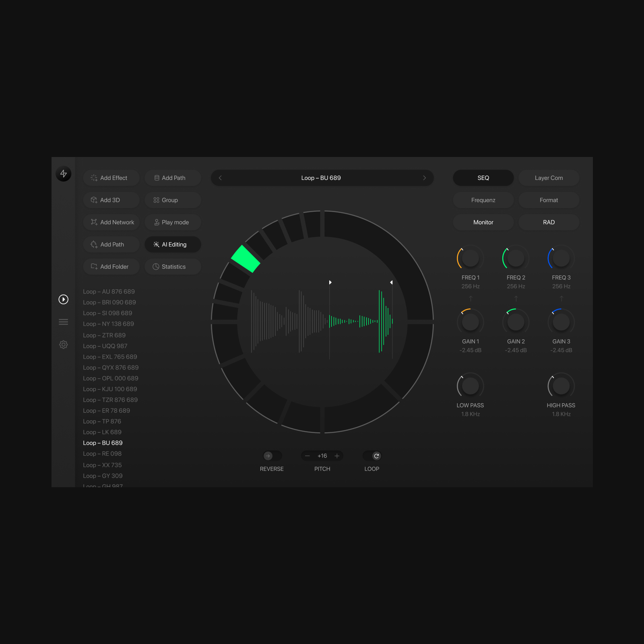
Task: Switch Monitor mode on
Action: (483, 222)
